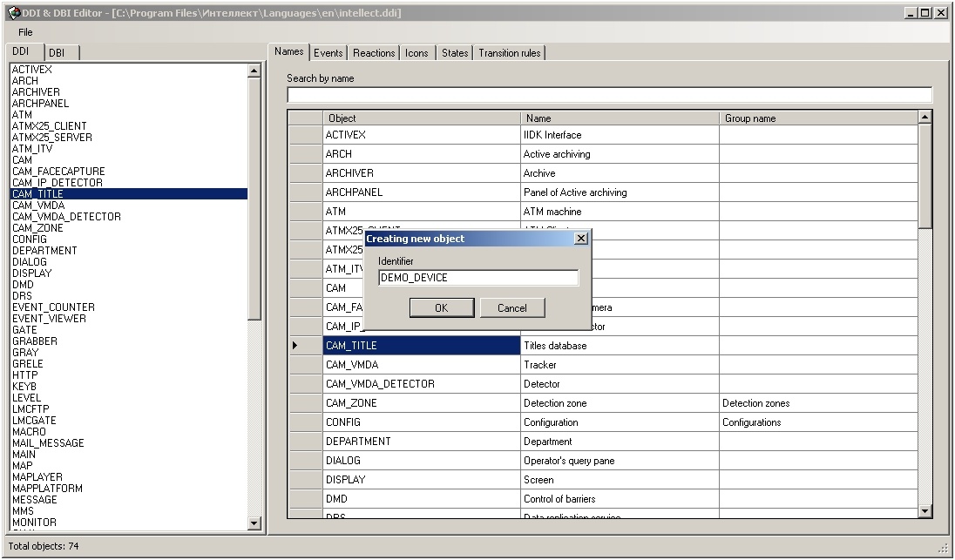
Task: Click the table's scroll down arrow
Action: tap(925, 511)
